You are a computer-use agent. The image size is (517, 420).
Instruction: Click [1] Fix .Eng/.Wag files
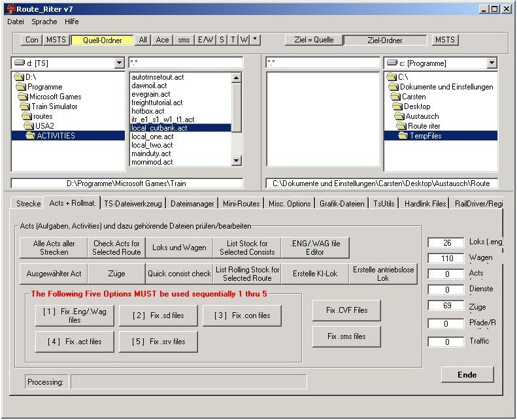click(x=75, y=315)
